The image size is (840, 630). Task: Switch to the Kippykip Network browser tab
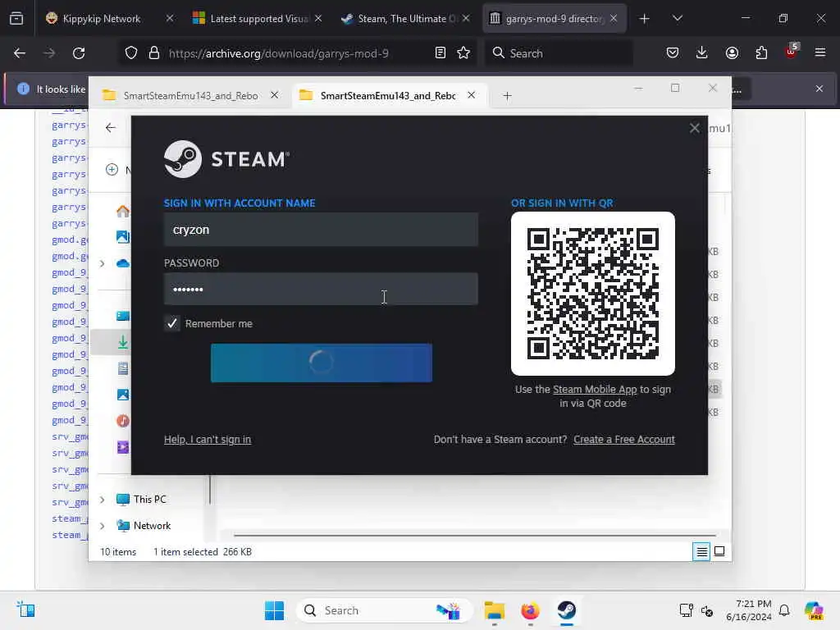click(101, 18)
